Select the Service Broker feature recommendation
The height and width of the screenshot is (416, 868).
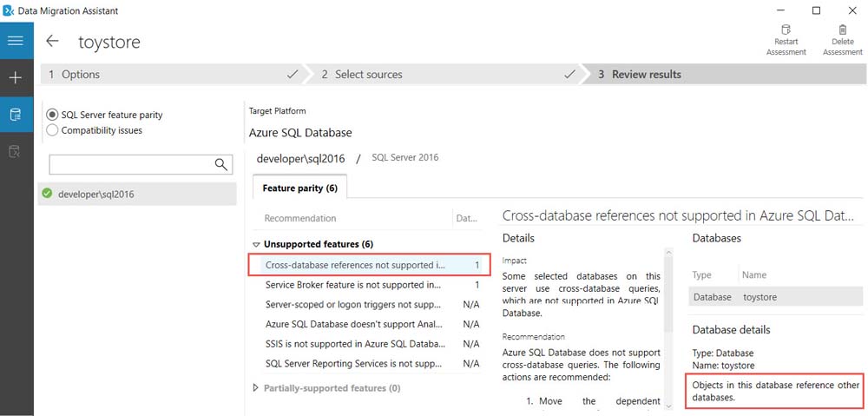(353, 285)
